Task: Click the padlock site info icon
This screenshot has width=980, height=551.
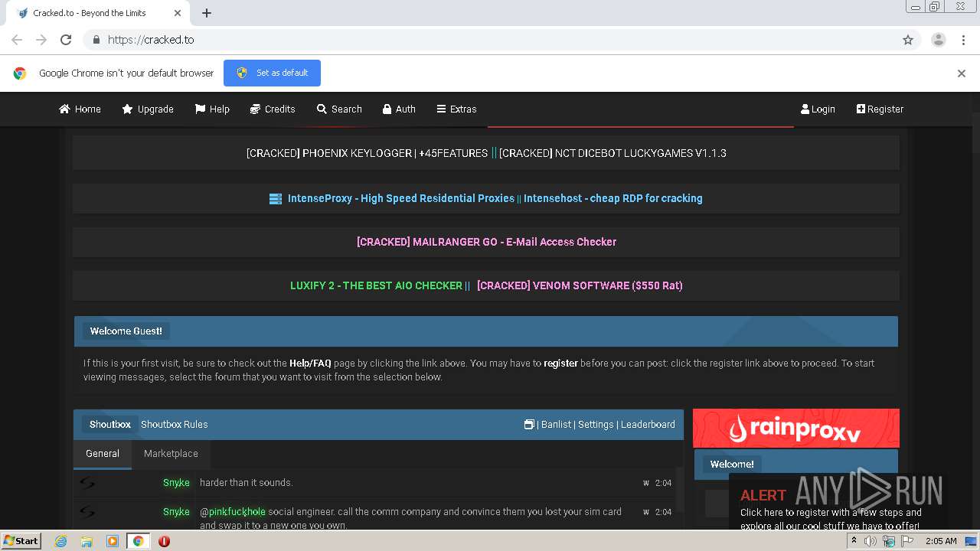Action: [96, 40]
